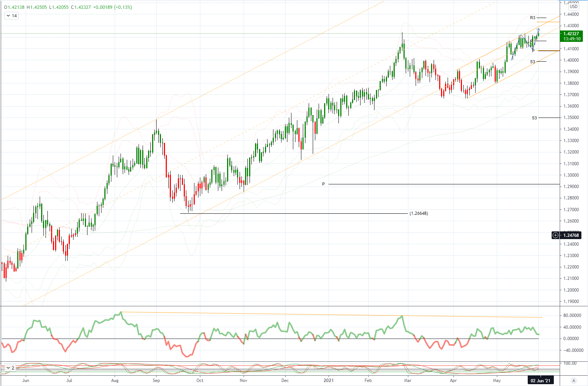Click the May label on the time axis
588x386 pixels.
pos(497,380)
